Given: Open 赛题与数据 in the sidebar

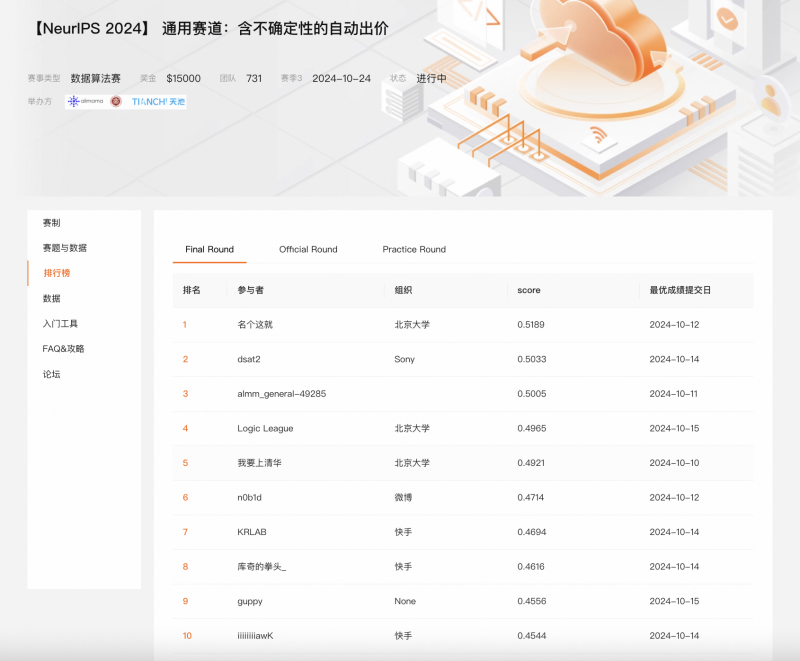Looking at the screenshot, I should [64, 248].
